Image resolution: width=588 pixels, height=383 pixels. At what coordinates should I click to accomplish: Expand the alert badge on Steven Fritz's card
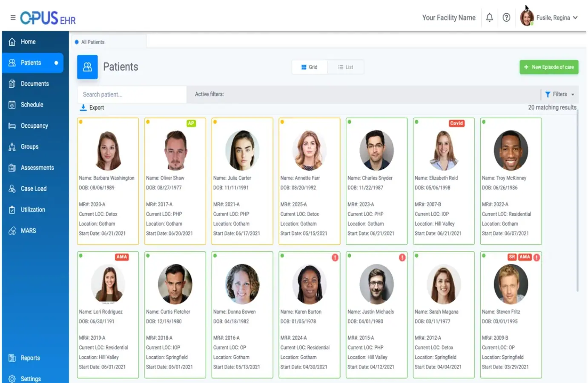(536, 257)
